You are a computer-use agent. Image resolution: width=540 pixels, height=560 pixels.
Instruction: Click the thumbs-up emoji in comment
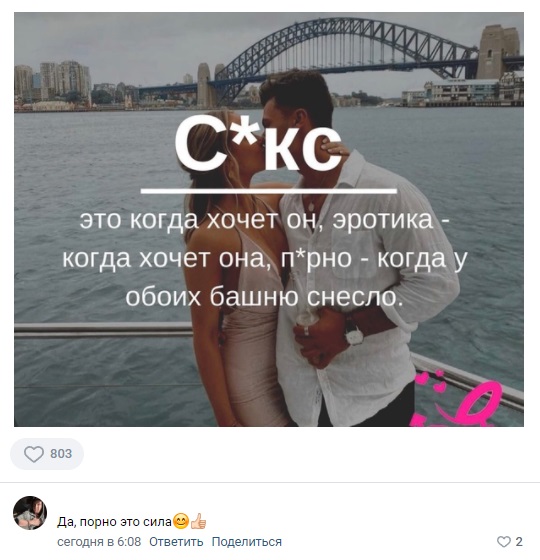(x=198, y=521)
